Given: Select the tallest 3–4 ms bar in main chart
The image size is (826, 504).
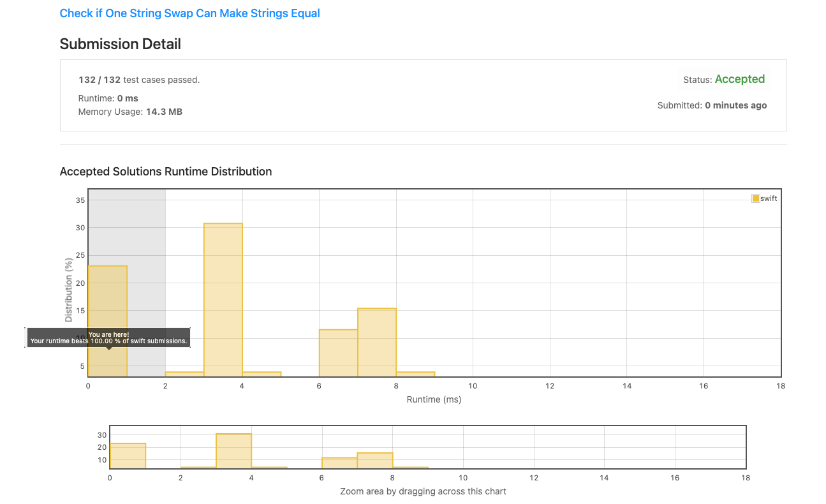Looking at the screenshot, I should (x=223, y=300).
